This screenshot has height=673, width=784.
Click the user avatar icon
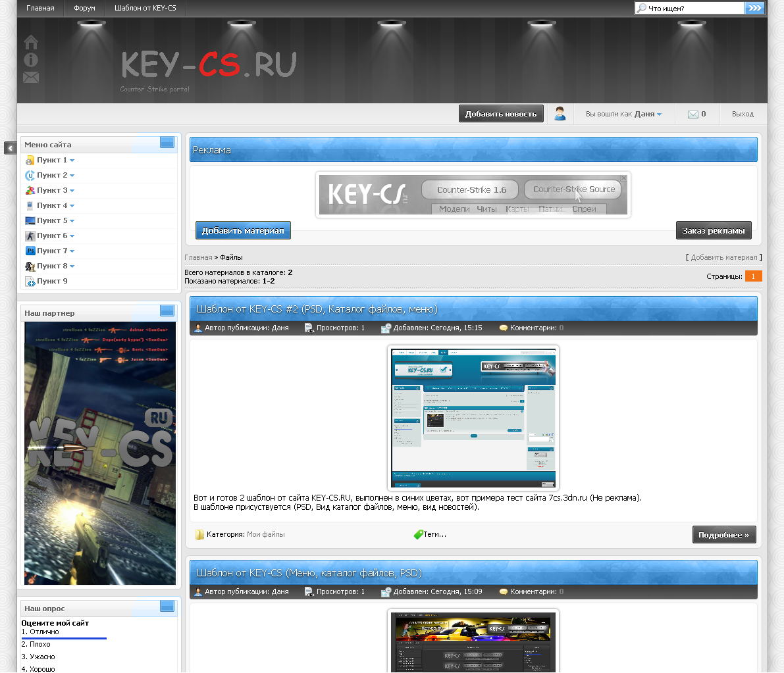[x=560, y=114]
